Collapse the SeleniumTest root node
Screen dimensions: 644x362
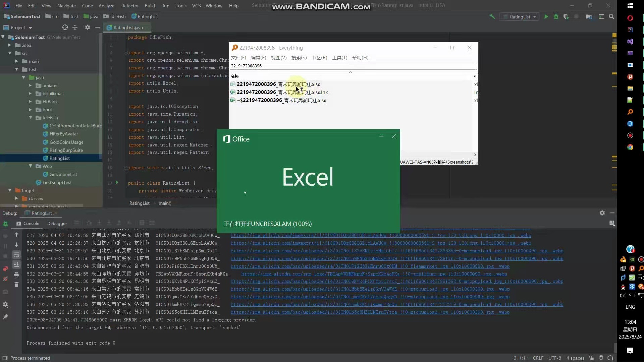tap(3, 37)
